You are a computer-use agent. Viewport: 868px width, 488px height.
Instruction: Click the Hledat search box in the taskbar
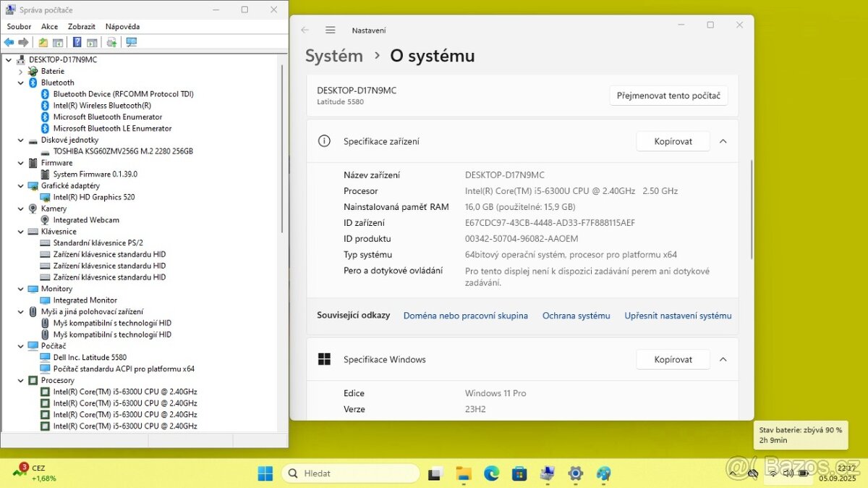350,473
